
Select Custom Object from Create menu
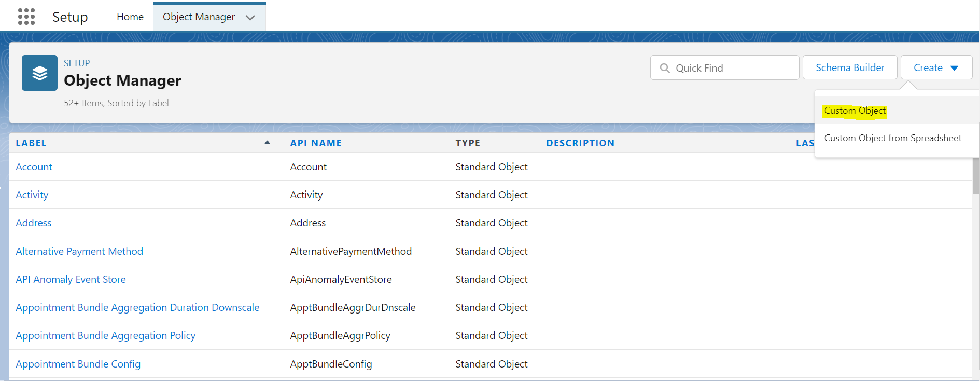click(x=855, y=111)
